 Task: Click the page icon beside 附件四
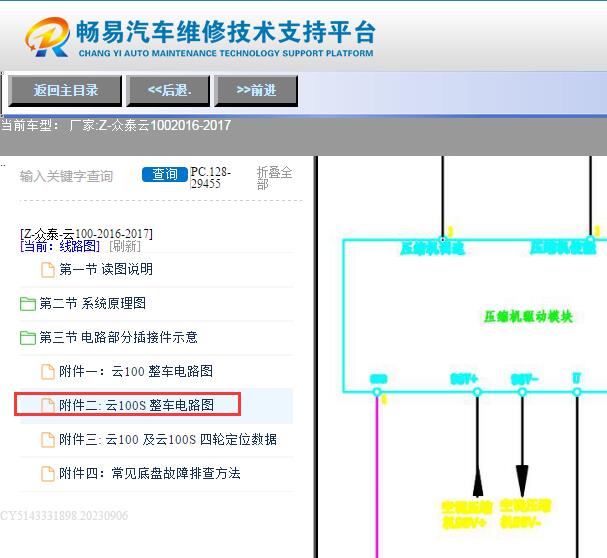click(x=48, y=474)
